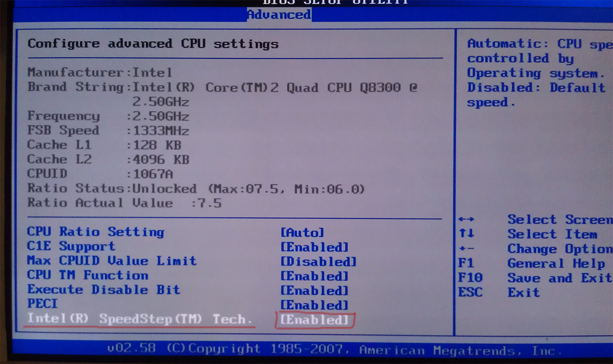613x364 pixels.
Task: Toggle Execute Disable Bit Enabled value
Action: click(x=314, y=291)
